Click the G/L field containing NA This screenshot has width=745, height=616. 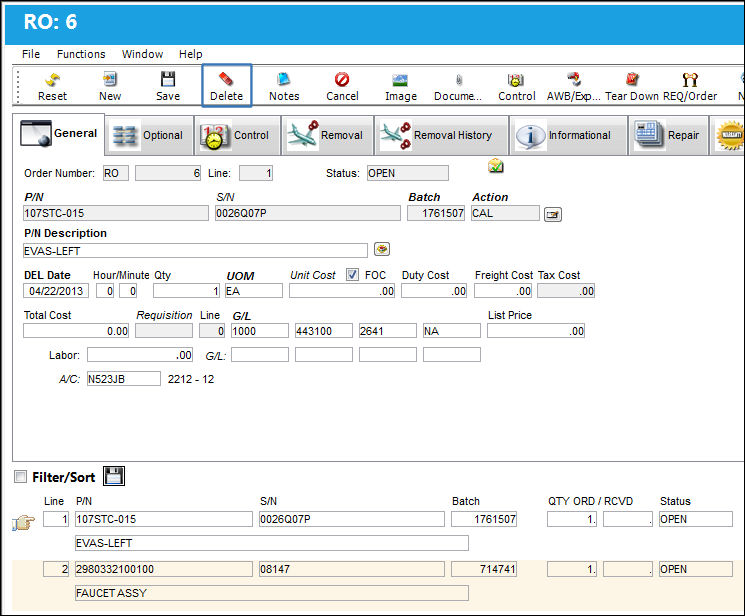[452, 331]
